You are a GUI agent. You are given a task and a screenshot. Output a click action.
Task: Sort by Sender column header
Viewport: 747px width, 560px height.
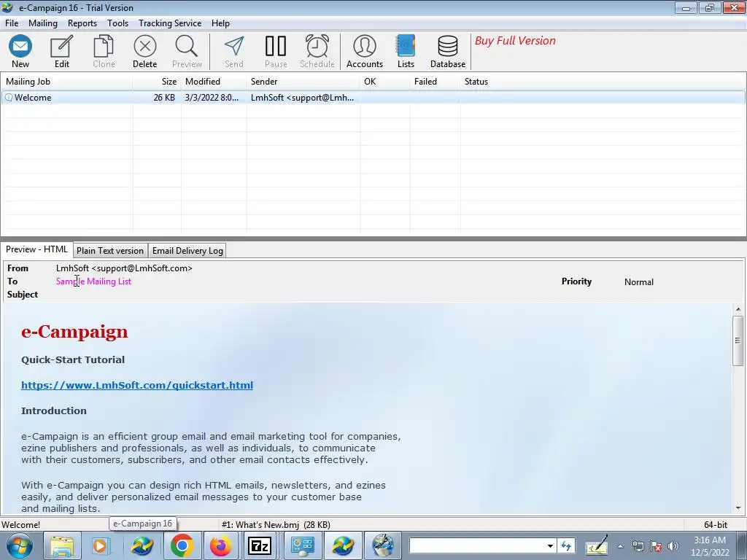click(x=303, y=82)
